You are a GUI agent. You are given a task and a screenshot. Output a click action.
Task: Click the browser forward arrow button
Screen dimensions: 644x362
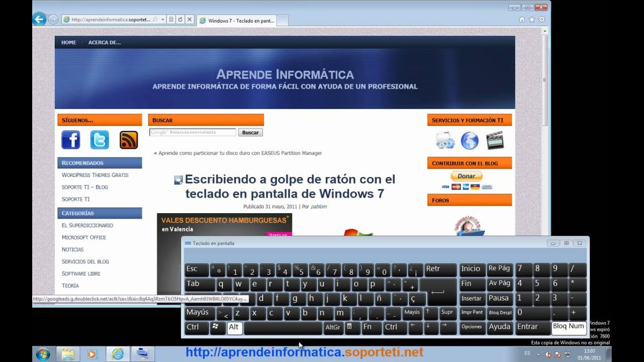[53, 20]
